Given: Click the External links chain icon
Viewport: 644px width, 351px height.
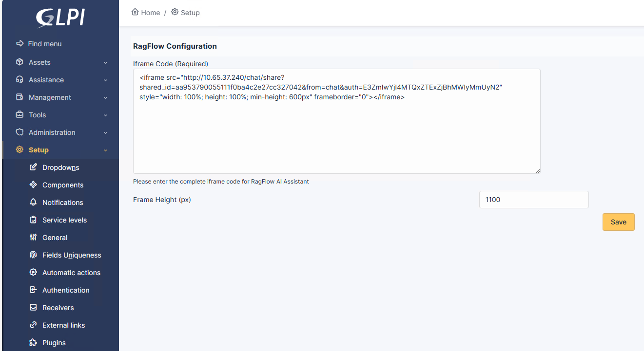Looking at the screenshot, I should [33, 325].
